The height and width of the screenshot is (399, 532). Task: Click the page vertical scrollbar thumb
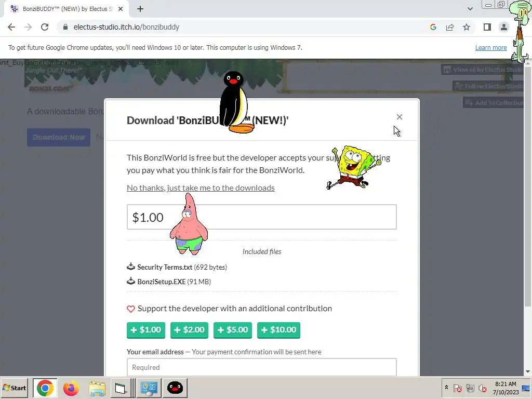tap(528, 187)
